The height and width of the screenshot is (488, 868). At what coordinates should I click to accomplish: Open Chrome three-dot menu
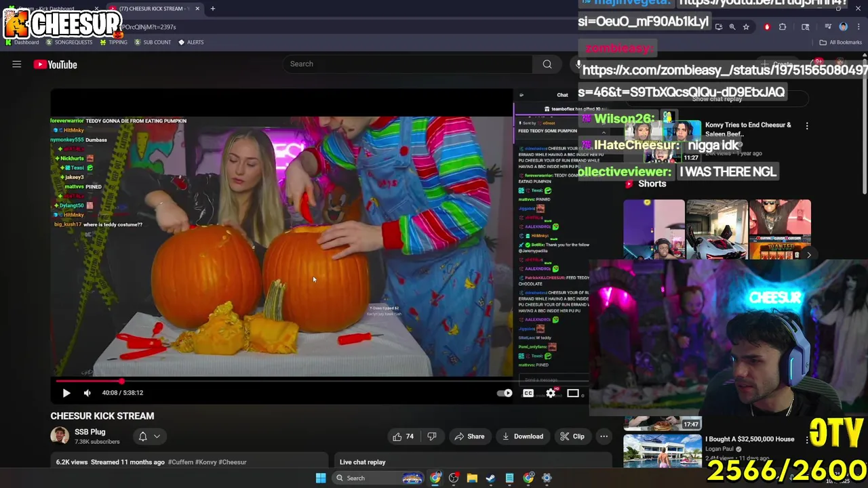coord(859,27)
